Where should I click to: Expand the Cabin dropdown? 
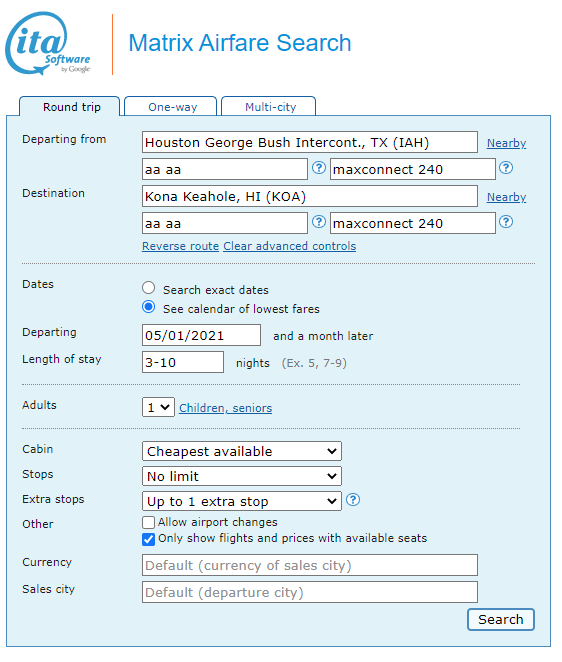(242, 451)
